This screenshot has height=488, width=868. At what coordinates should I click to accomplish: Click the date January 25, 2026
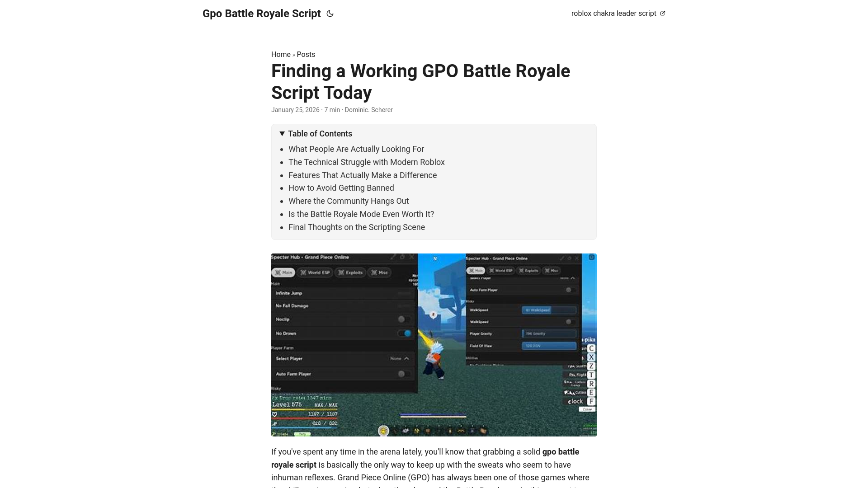[x=295, y=110]
